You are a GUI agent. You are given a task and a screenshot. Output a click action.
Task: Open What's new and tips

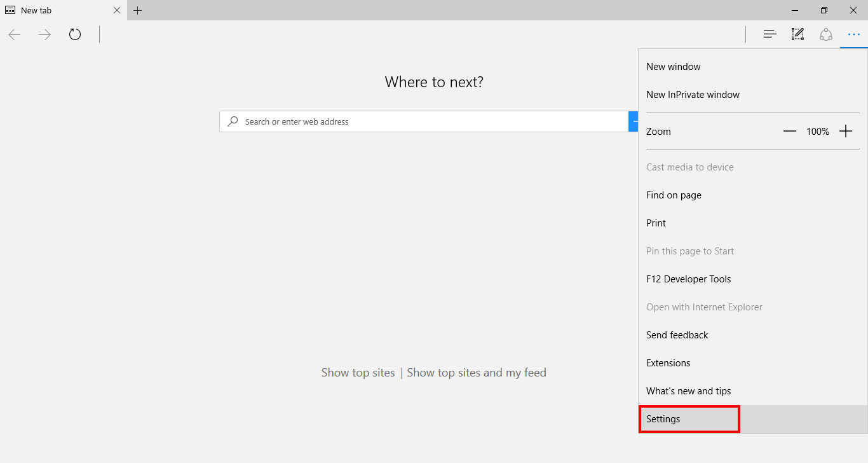753,391
